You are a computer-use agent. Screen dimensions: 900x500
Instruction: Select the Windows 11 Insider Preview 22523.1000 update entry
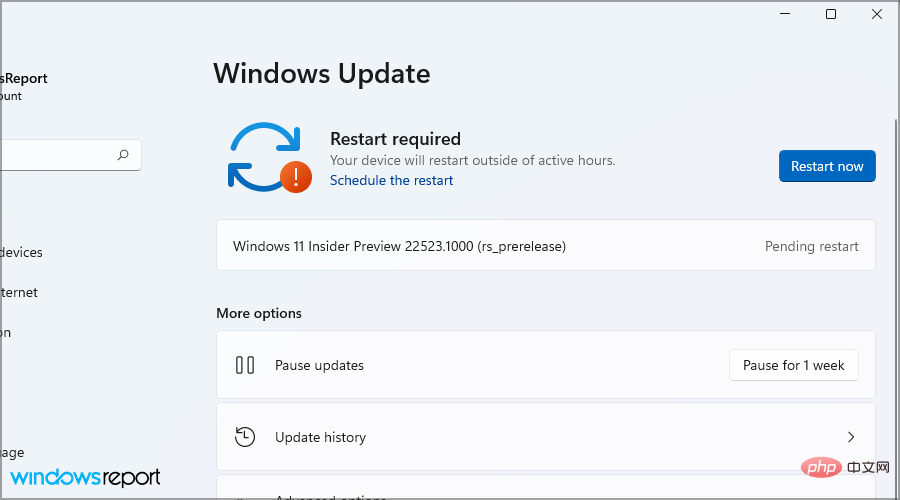(546, 246)
